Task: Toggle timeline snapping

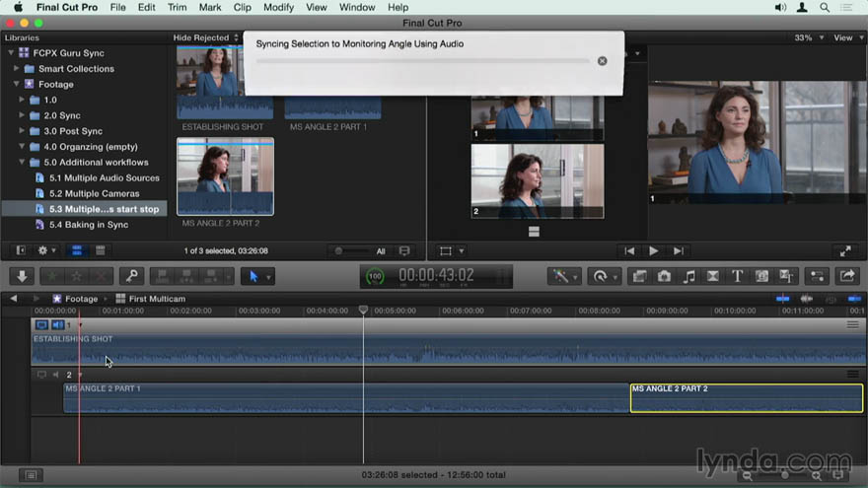Action: click(x=855, y=299)
